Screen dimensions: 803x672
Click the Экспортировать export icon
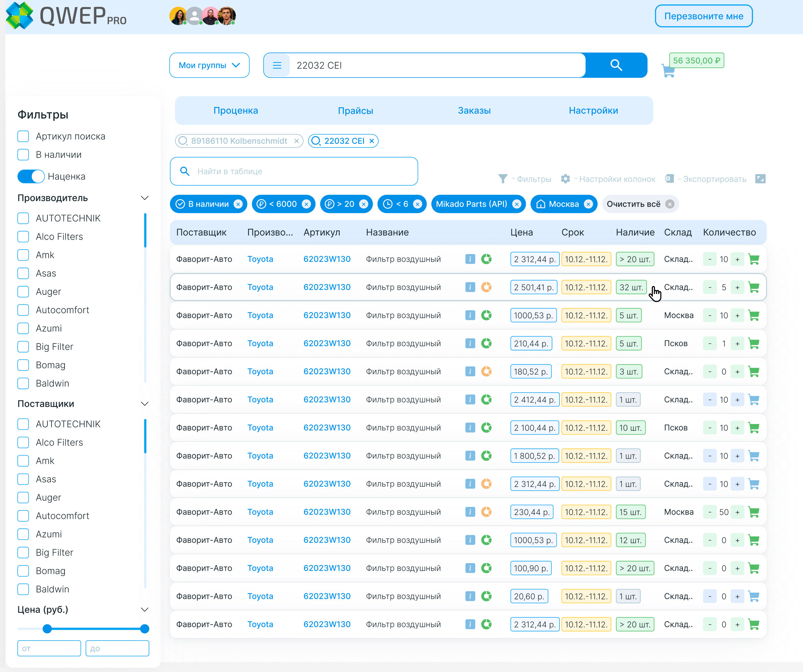pos(669,179)
